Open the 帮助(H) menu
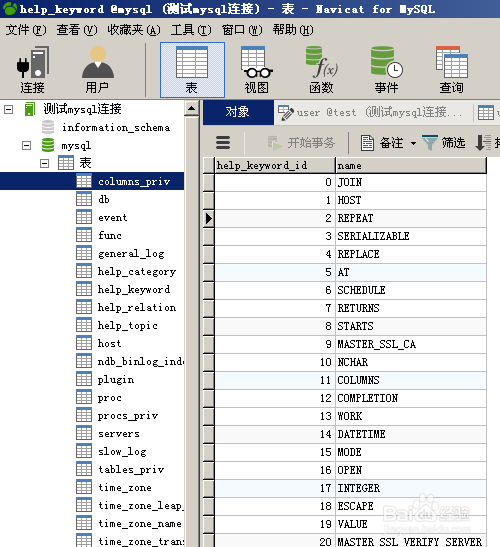 pos(293,30)
